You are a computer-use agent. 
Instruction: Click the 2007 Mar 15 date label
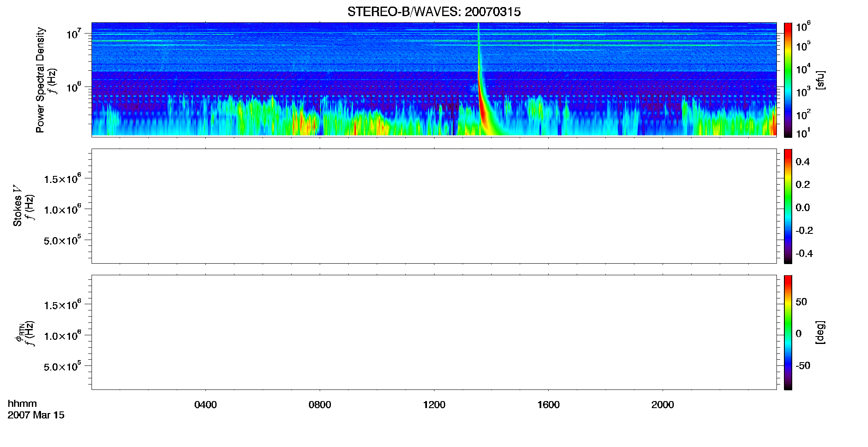point(36,415)
